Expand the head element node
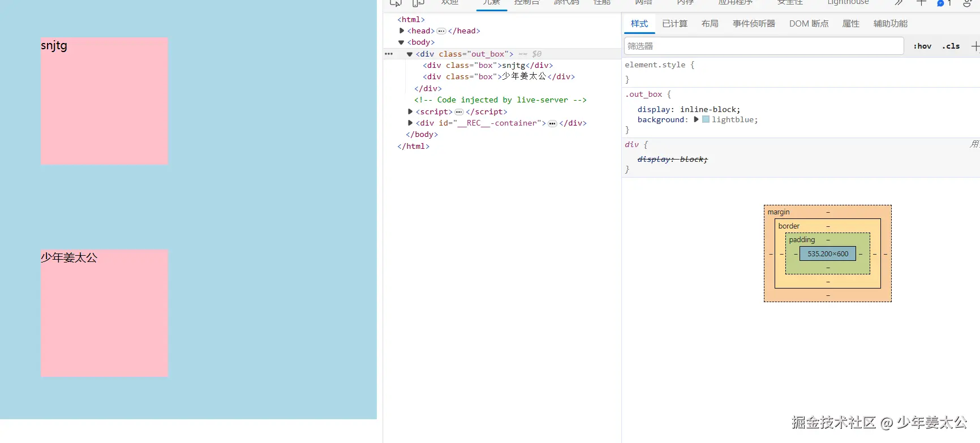This screenshot has width=980, height=443. 402,31
